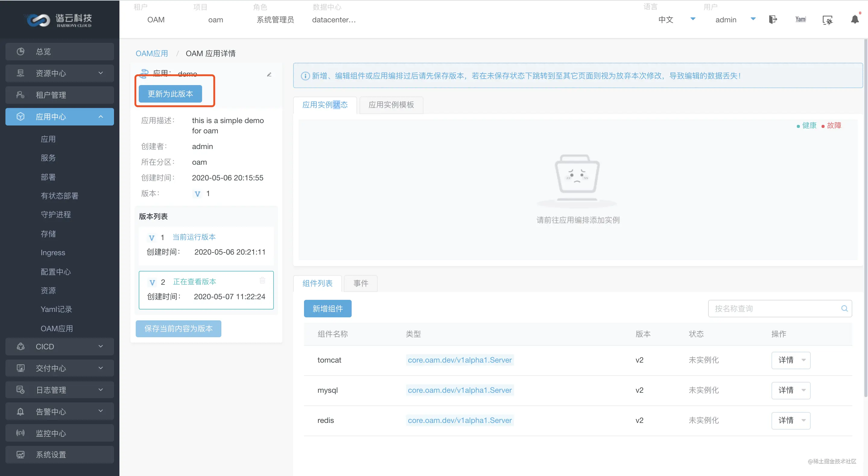Screen dimensions: 868x476
Task: Expand the 日志管理 menu chevron
Action: click(101, 390)
